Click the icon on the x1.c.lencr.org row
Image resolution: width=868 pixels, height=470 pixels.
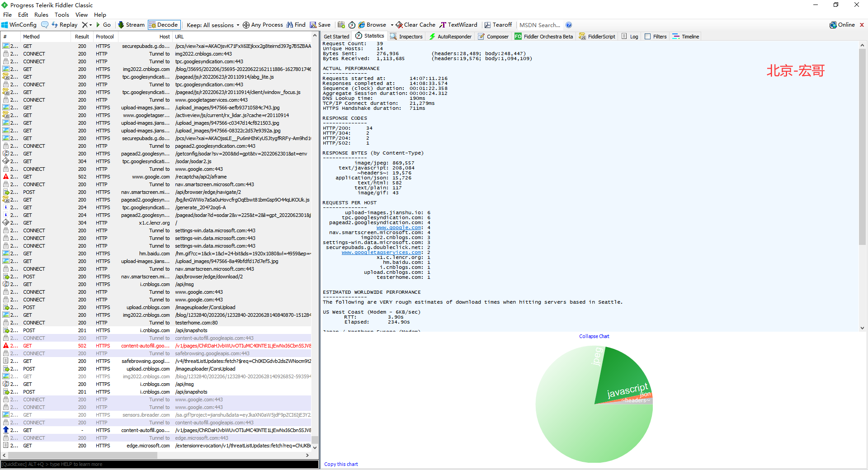click(x=6, y=223)
